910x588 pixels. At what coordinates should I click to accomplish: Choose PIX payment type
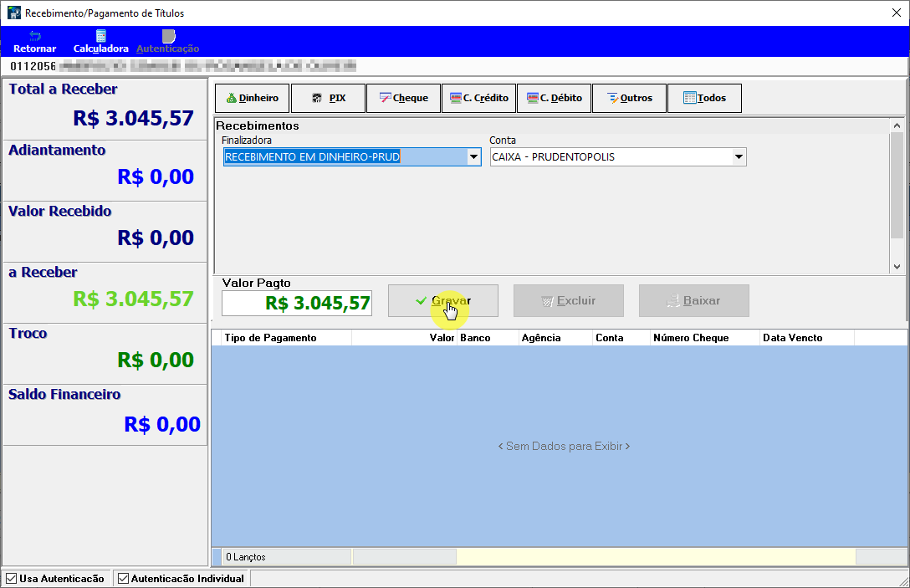[x=328, y=98]
